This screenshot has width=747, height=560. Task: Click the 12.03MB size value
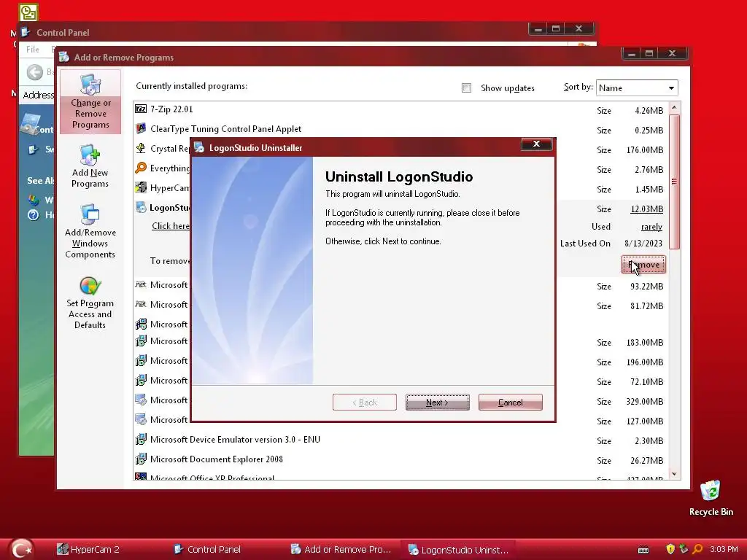tap(646, 209)
